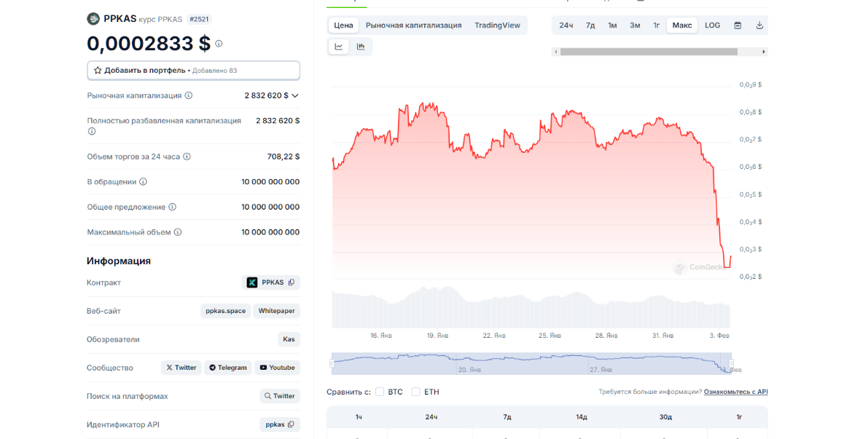The width and height of the screenshot is (868, 439).
Task: Enable the ETH comparison checkbox
Action: click(415, 392)
